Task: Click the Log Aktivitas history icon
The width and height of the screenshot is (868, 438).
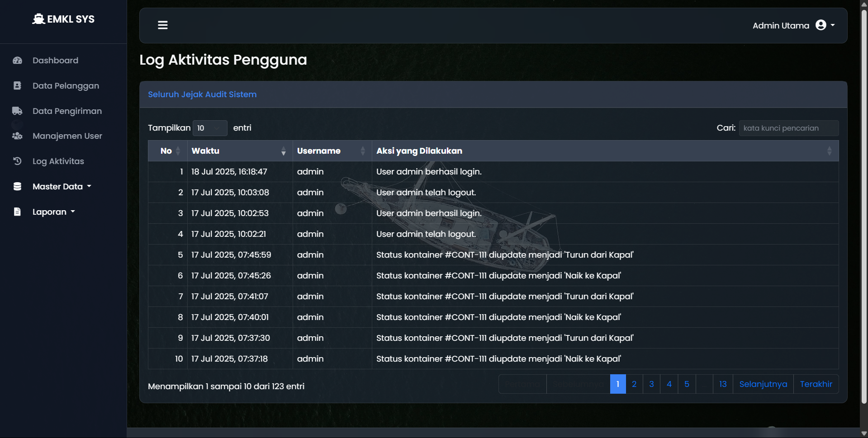Action: [x=18, y=161]
